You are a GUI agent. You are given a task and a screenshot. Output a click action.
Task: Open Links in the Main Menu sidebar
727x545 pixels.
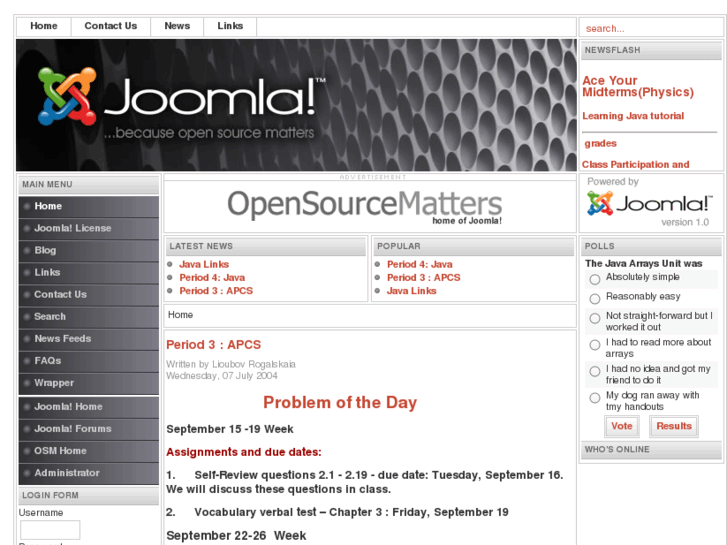coord(89,273)
